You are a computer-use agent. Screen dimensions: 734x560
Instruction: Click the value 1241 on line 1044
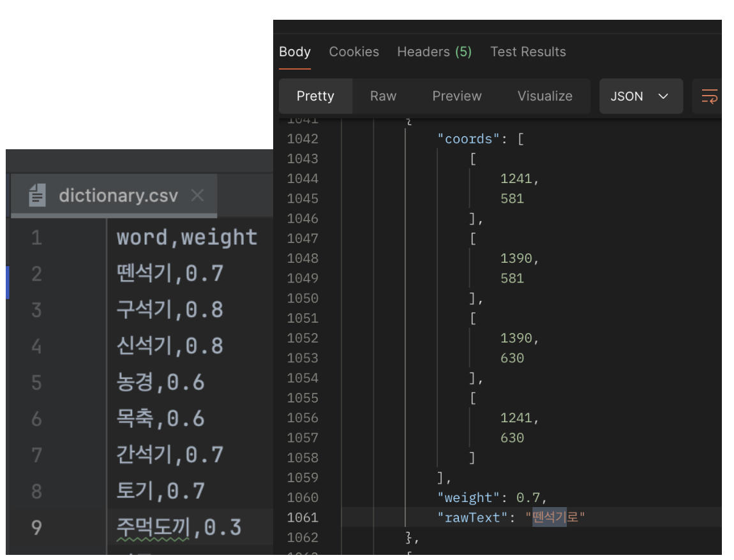tap(516, 179)
